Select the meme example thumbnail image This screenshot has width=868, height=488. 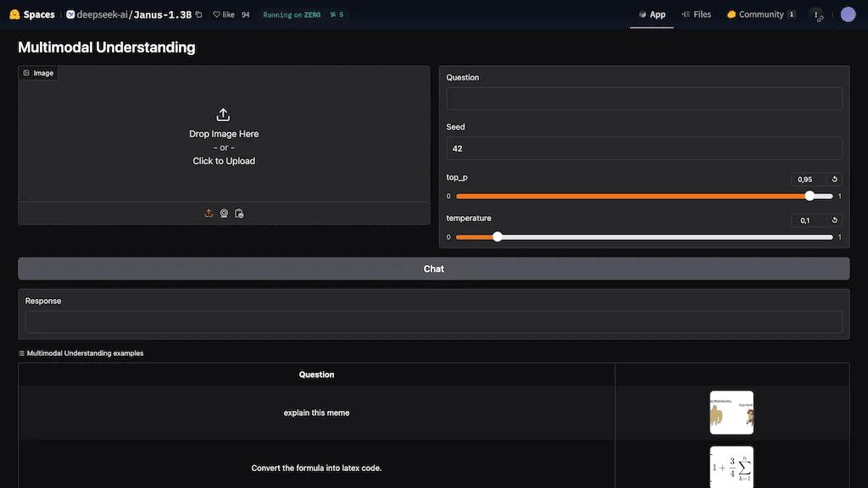[x=732, y=413]
